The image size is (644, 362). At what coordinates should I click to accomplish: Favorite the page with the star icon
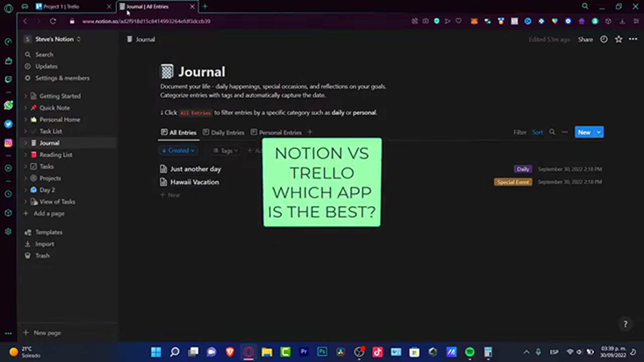pyautogui.click(x=619, y=39)
